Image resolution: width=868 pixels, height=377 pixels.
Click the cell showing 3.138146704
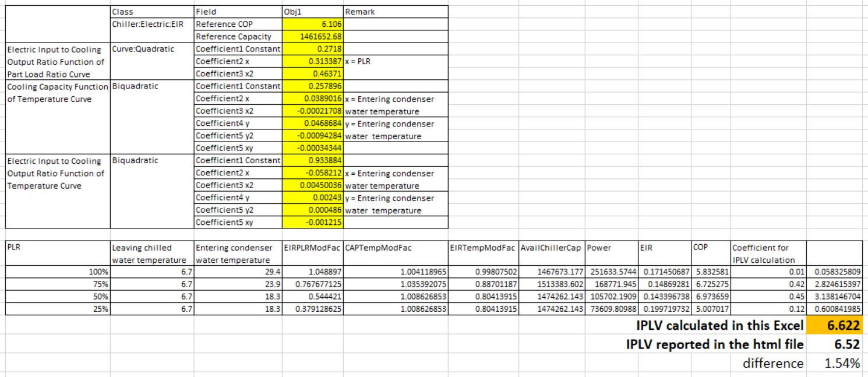tap(834, 297)
